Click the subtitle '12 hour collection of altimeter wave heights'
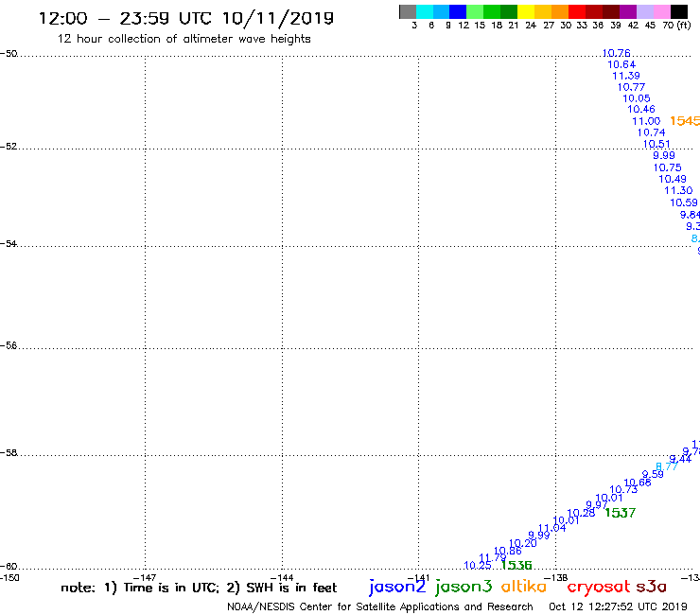Image resolution: width=700 pixels, height=615 pixels. (184, 40)
